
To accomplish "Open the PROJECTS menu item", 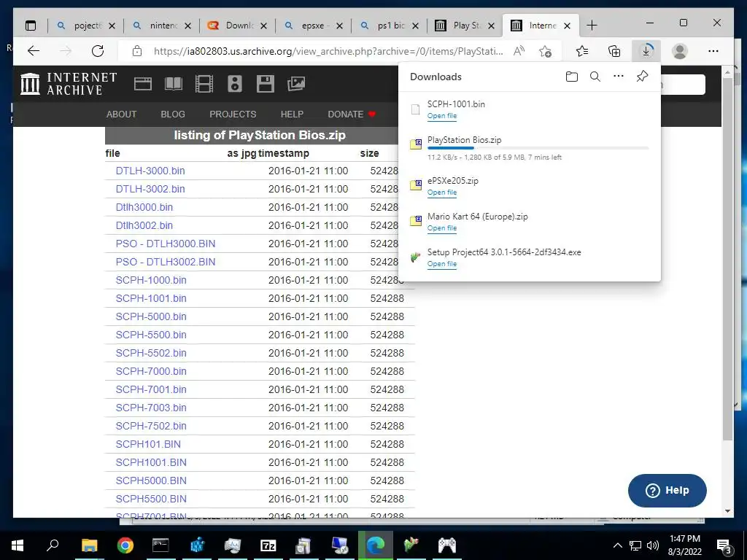I will coord(233,114).
